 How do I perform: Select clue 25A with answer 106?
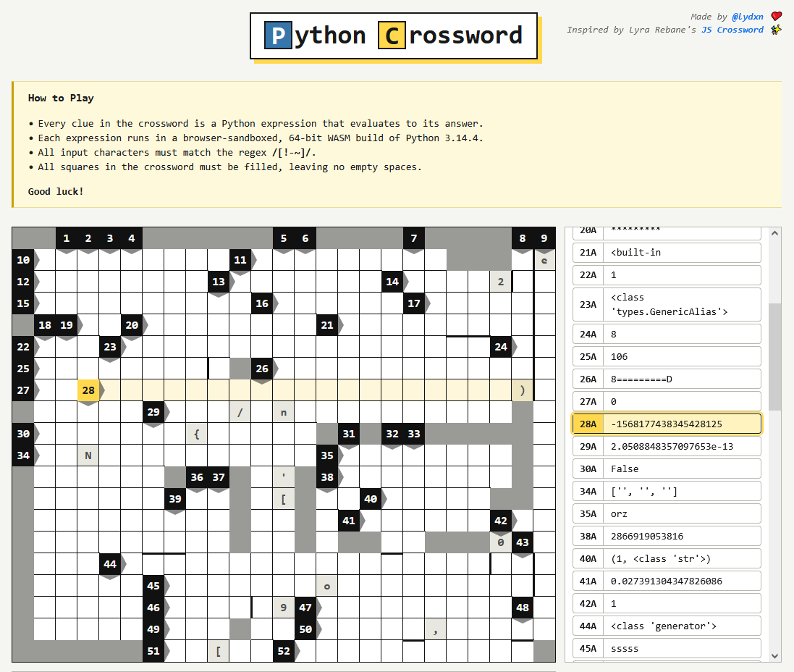point(667,357)
